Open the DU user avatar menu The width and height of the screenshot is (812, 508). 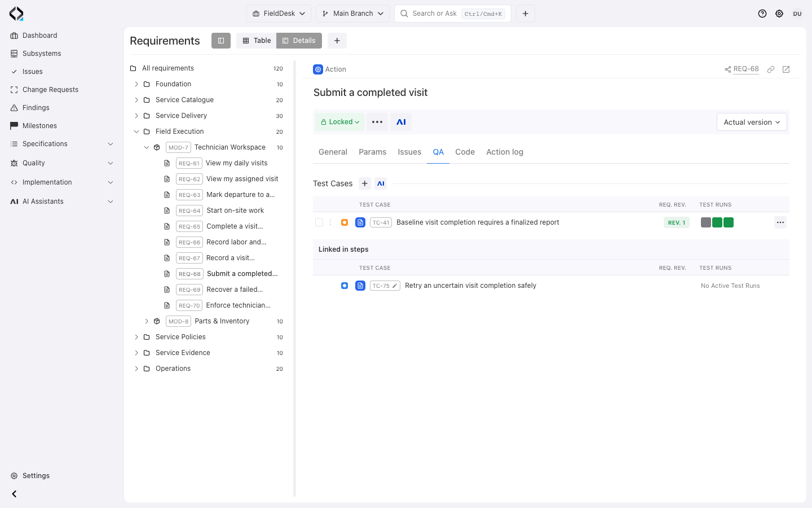pyautogui.click(x=797, y=14)
